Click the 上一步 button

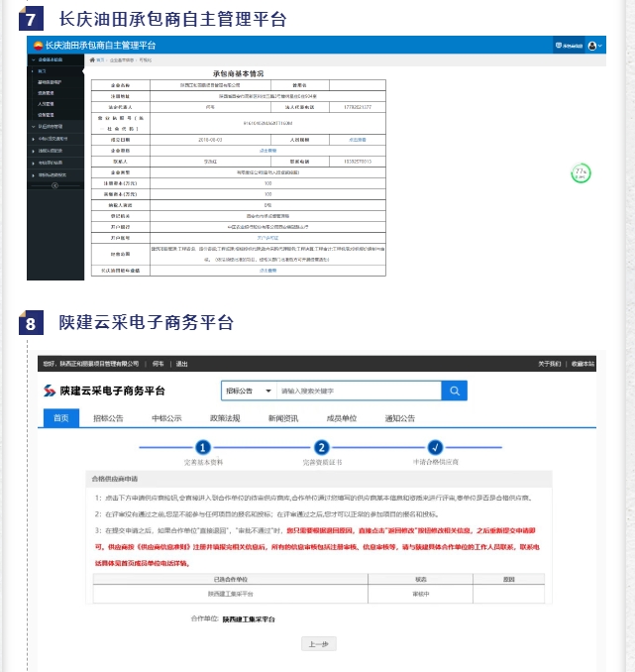click(x=319, y=643)
